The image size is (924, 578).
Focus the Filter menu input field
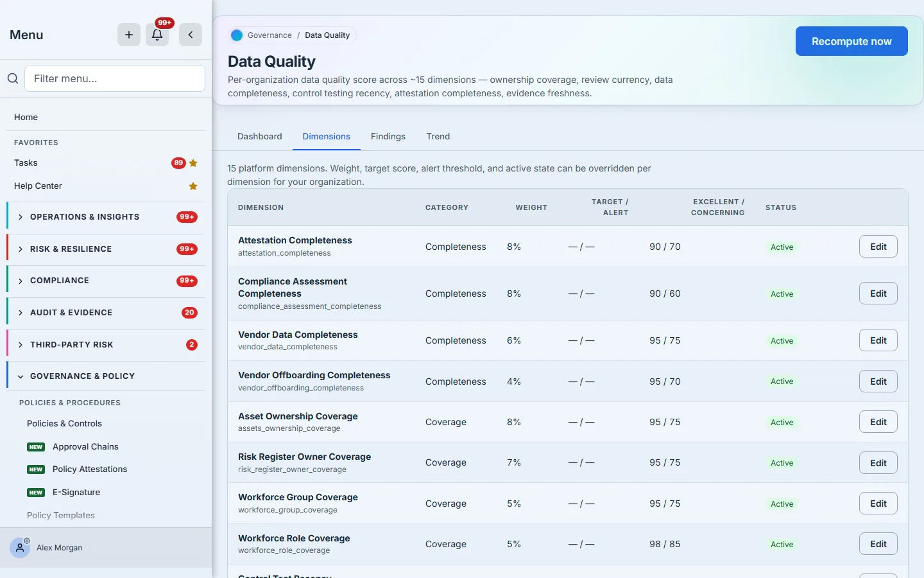pyautogui.click(x=115, y=78)
